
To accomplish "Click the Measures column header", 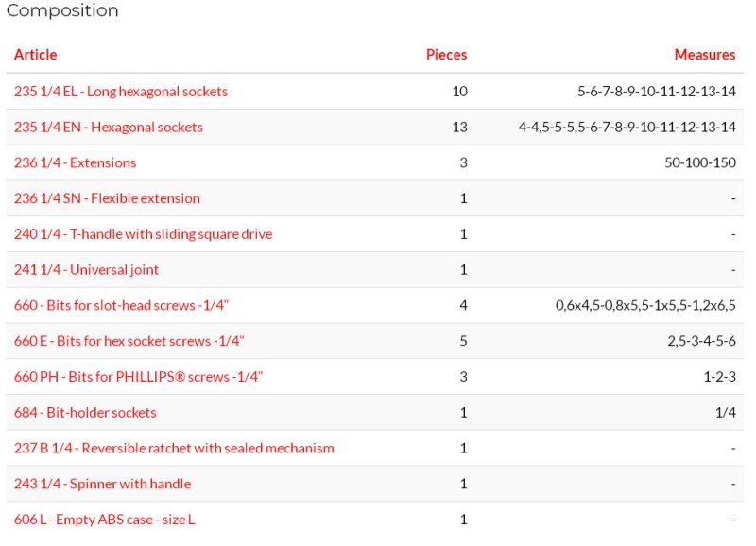I will (705, 55).
